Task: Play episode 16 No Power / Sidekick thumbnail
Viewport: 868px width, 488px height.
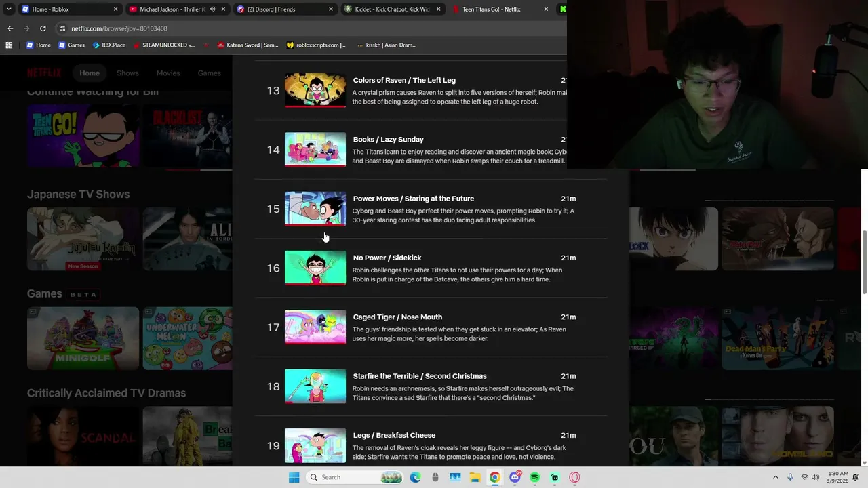Action: click(x=315, y=268)
